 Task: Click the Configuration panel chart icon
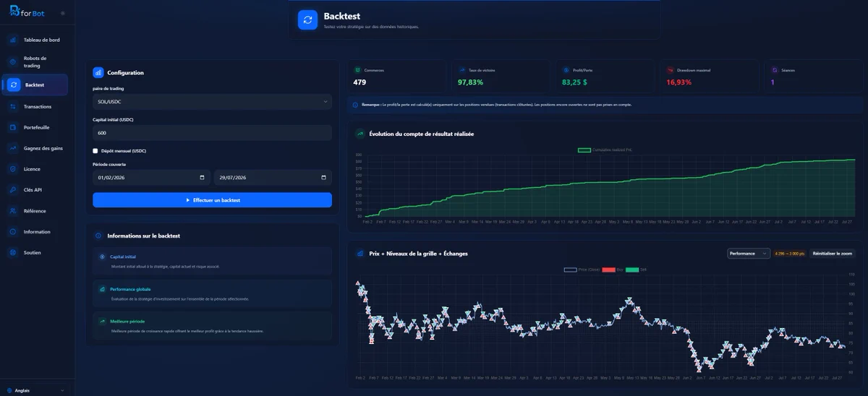pos(98,72)
